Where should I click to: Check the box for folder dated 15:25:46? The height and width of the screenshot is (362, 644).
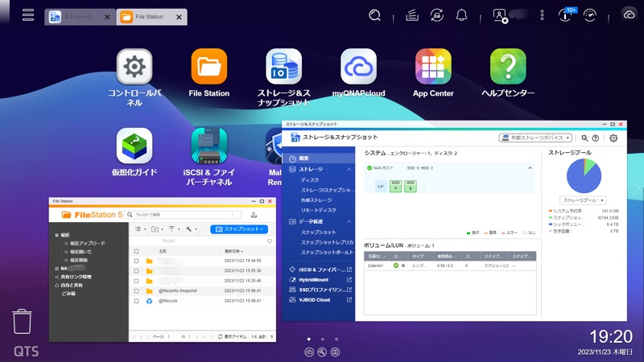pyautogui.click(x=136, y=281)
